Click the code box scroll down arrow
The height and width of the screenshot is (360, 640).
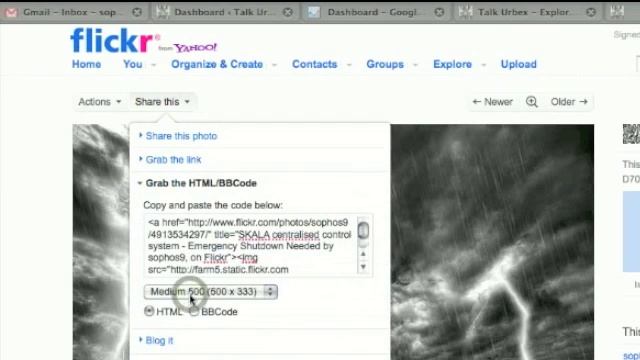(x=363, y=267)
